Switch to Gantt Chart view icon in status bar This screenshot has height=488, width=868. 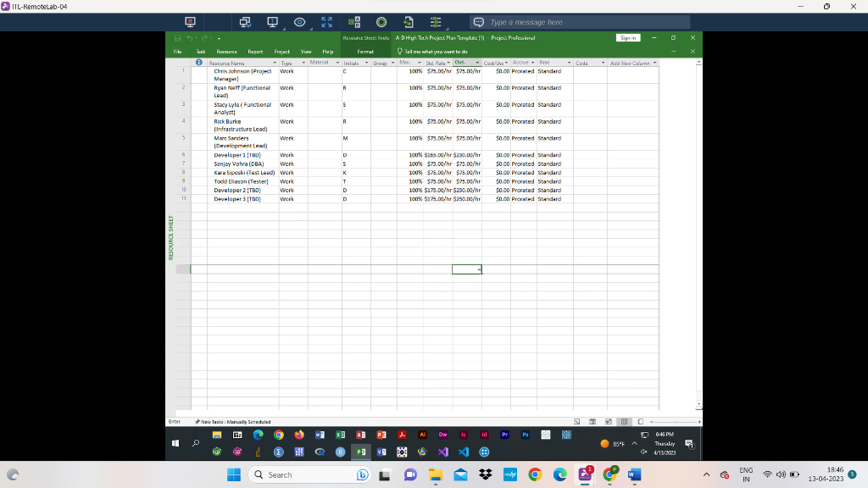576,422
